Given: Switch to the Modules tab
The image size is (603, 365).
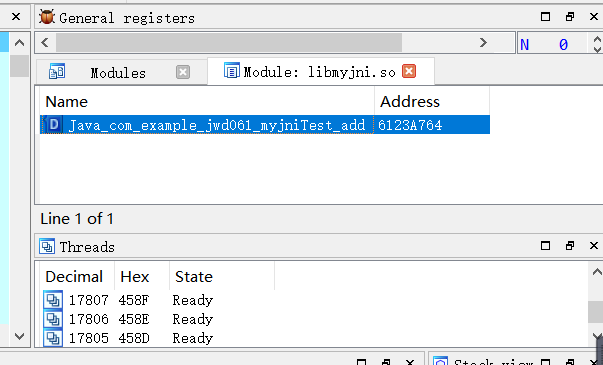Looking at the screenshot, I should tap(118, 73).
